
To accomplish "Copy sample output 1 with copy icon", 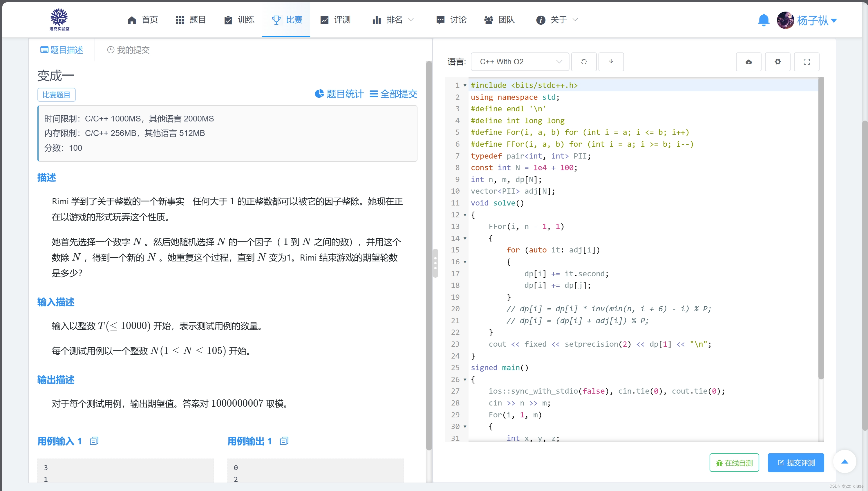I will 284,441.
